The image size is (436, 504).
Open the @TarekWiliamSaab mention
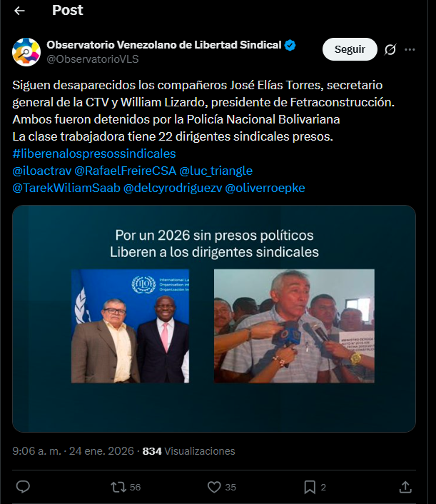tap(66, 189)
